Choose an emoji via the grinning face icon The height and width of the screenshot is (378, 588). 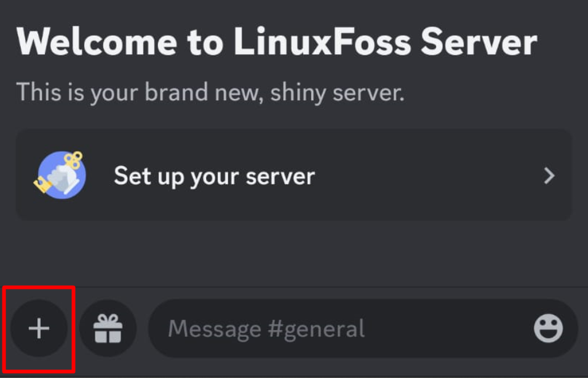pos(548,328)
